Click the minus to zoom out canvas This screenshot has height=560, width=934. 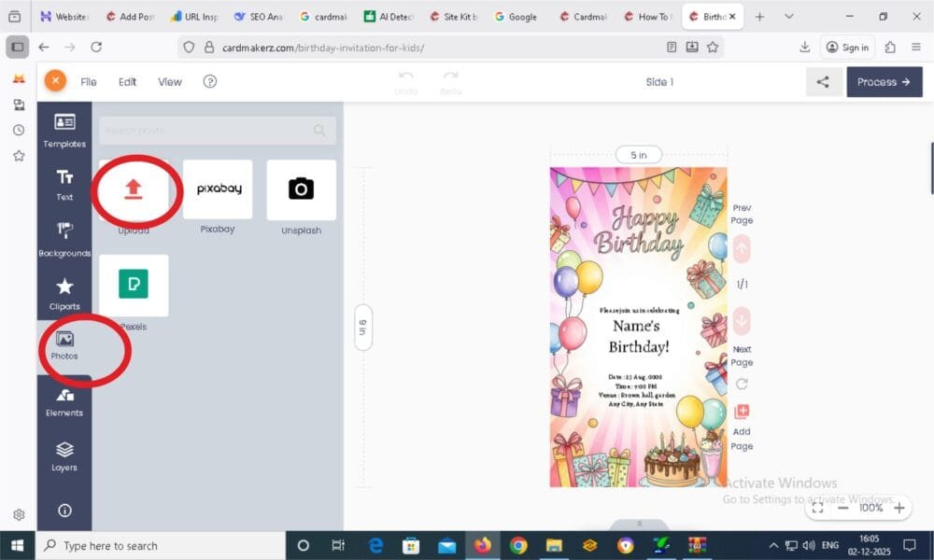point(843,509)
